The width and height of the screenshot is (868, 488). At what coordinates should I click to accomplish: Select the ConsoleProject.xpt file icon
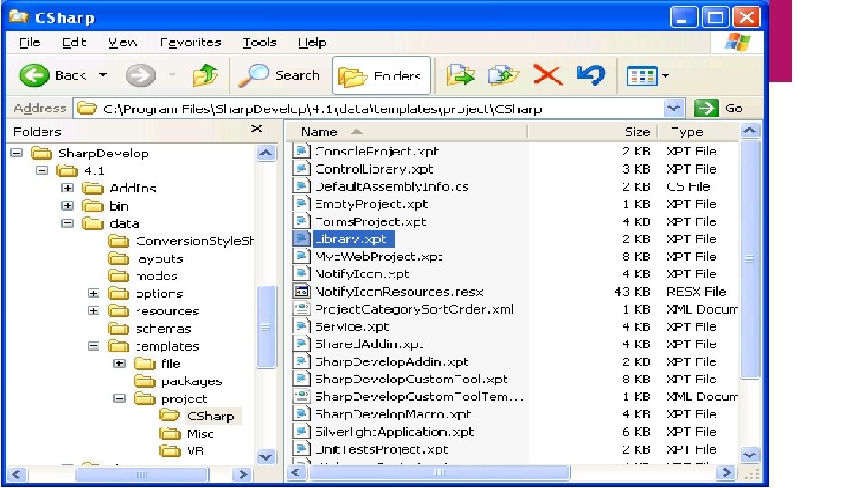point(301,151)
